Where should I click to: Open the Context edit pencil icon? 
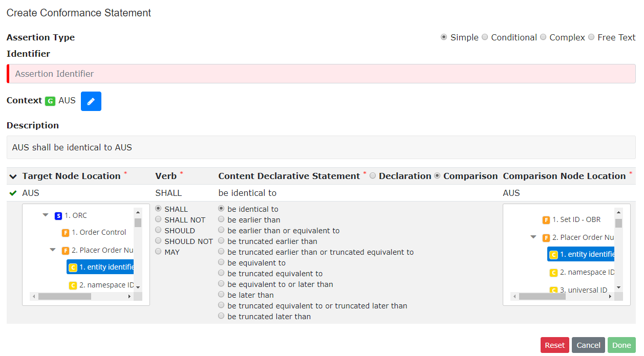point(91,101)
